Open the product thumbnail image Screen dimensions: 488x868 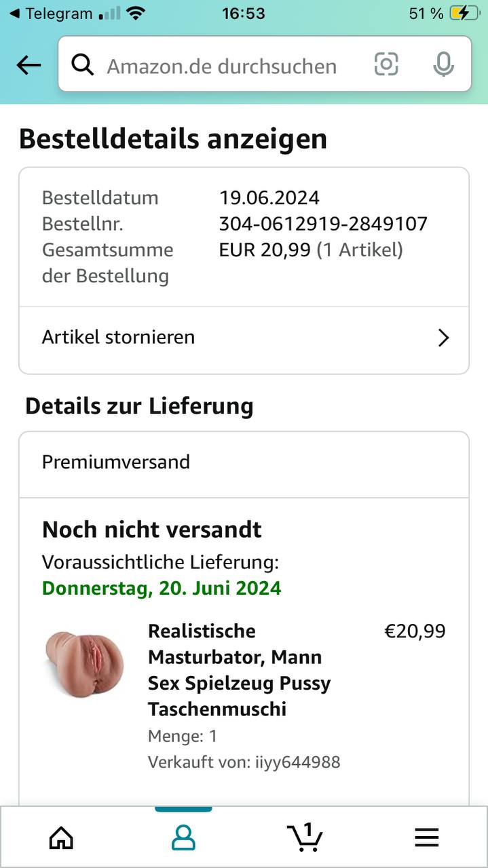click(85, 663)
